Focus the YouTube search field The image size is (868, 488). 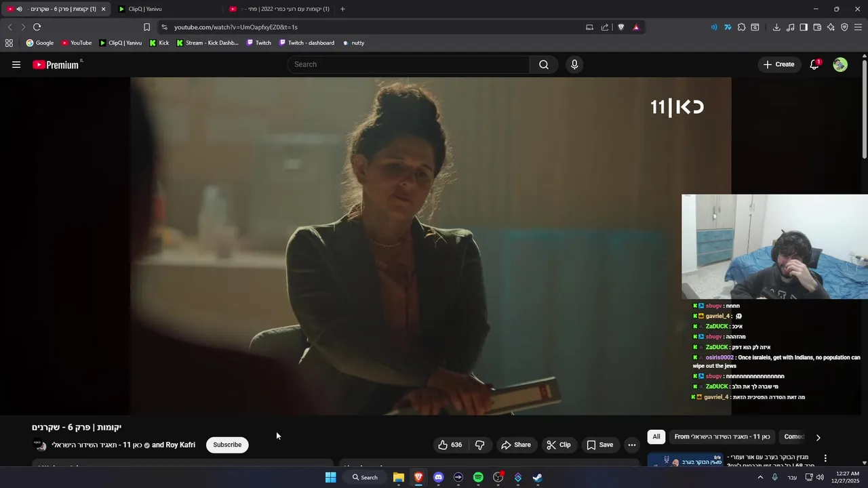(408, 64)
